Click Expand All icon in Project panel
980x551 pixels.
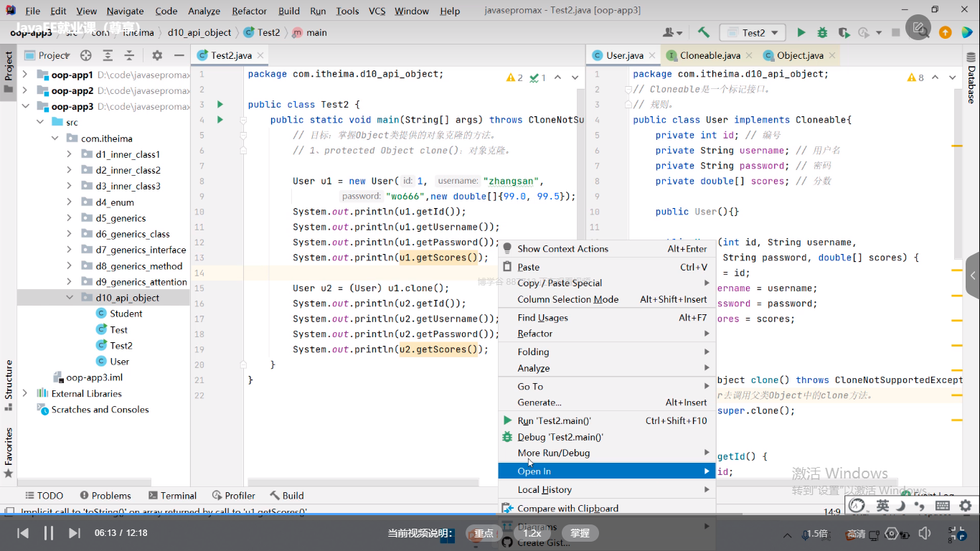(108, 55)
